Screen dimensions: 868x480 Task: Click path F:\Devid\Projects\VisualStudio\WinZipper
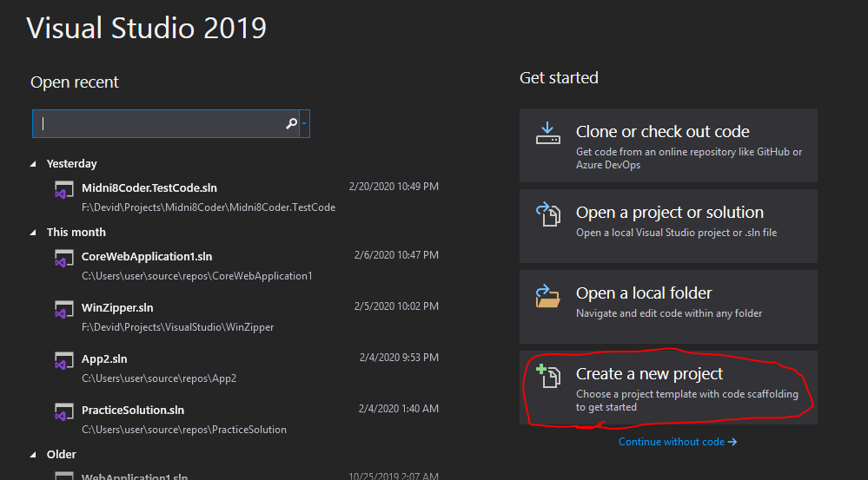coord(178,327)
